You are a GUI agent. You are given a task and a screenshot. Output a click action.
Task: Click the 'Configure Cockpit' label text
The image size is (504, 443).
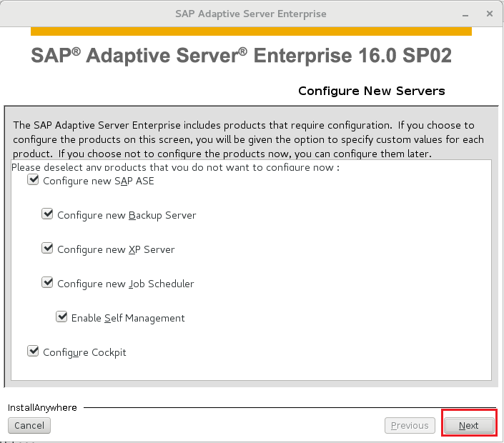coord(84,353)
